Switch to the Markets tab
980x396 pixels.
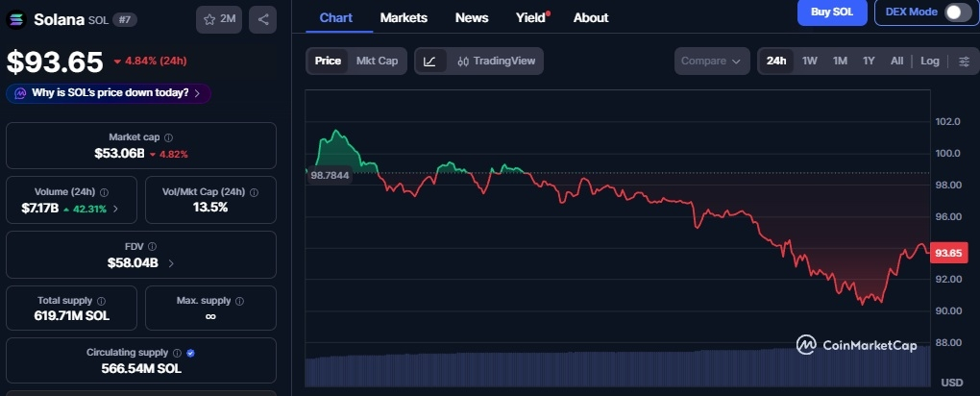coord(404,17)
